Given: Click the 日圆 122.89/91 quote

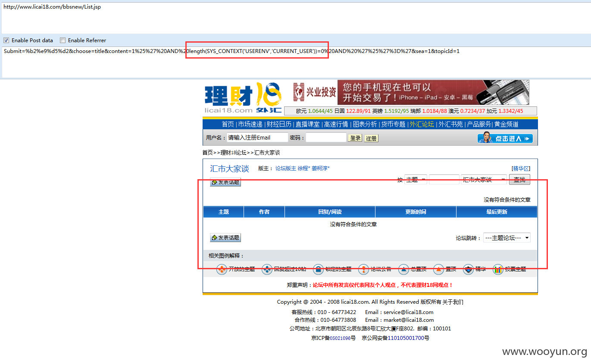Looking at the screenshot, I should click(353, 111).
